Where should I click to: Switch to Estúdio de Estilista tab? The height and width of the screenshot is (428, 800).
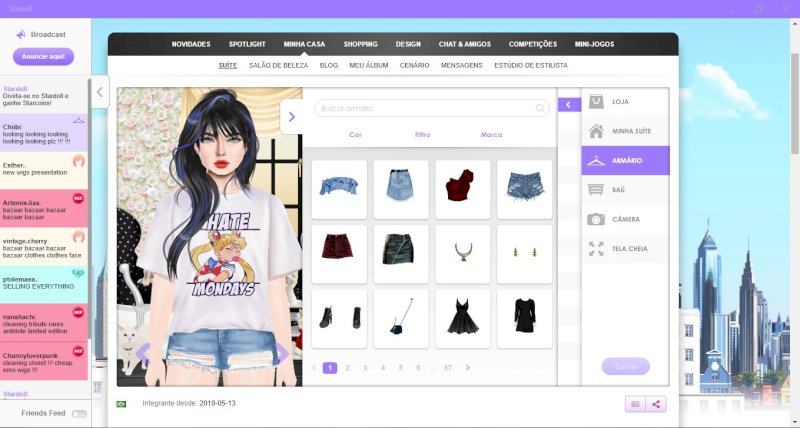click(531, 65)
